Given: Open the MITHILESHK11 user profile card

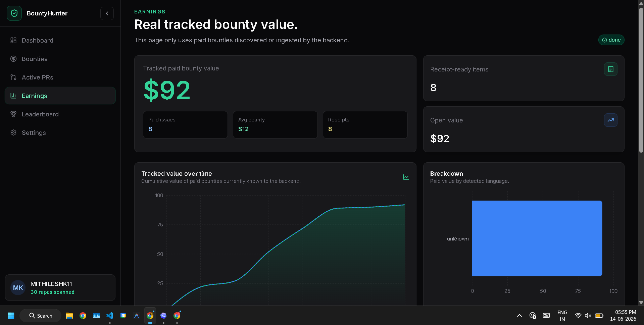Looking at the screenshot, I should pos(60,288).
